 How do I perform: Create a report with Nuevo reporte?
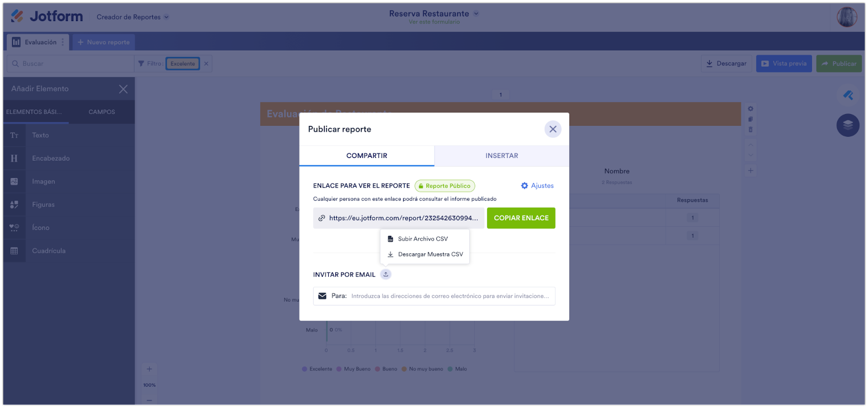click(x=104, y=42)
